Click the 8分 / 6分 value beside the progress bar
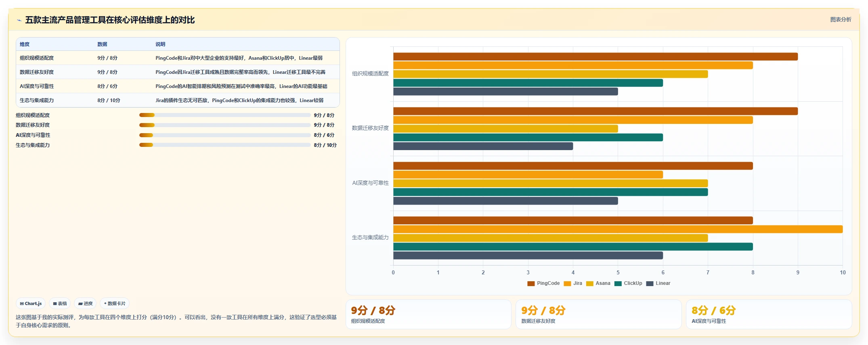 [x=324, y=135]
